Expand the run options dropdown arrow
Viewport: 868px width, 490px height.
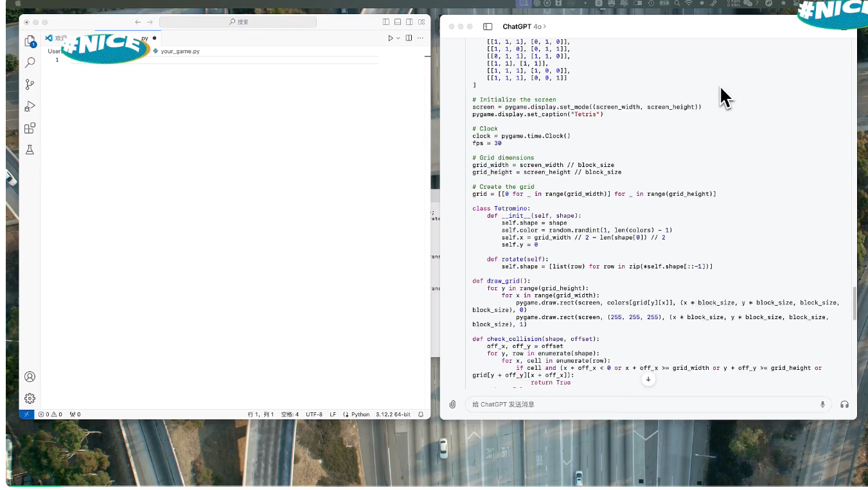398,38
